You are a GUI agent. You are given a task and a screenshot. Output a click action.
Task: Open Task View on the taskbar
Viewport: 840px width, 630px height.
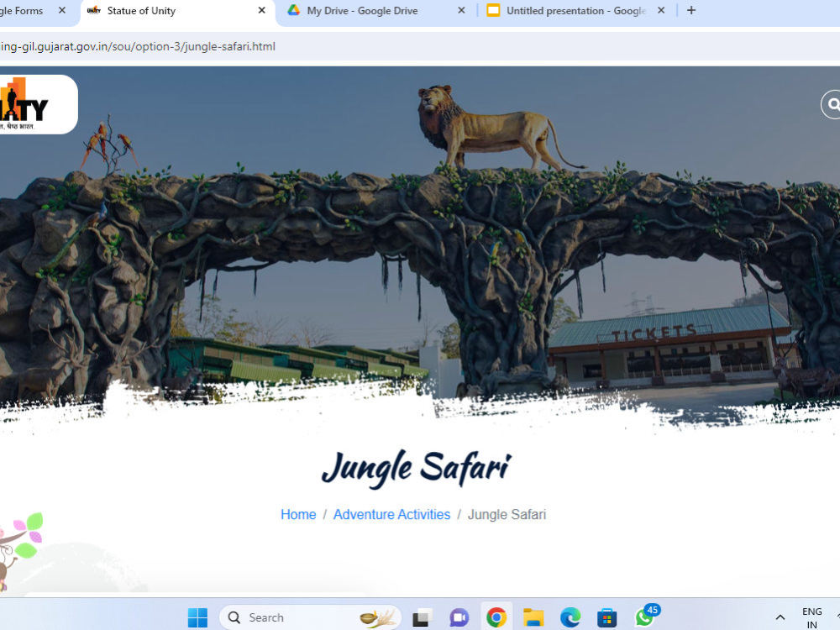(423, 617)
